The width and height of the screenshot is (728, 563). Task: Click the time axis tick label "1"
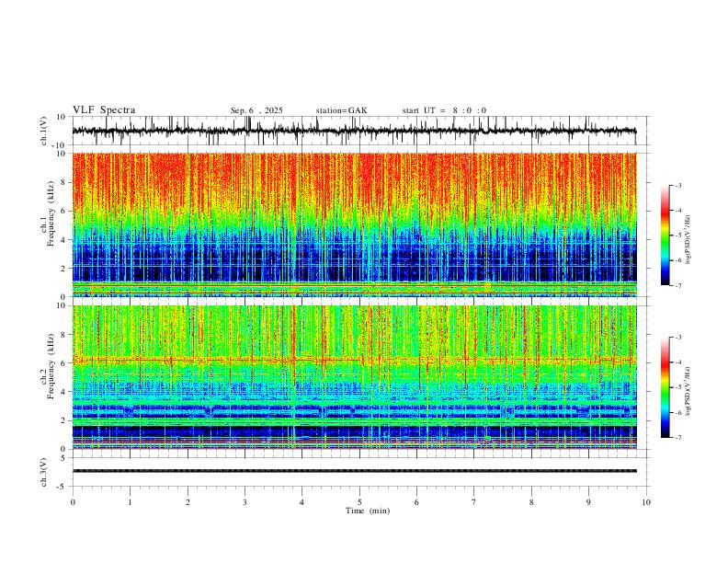point(130,502)
